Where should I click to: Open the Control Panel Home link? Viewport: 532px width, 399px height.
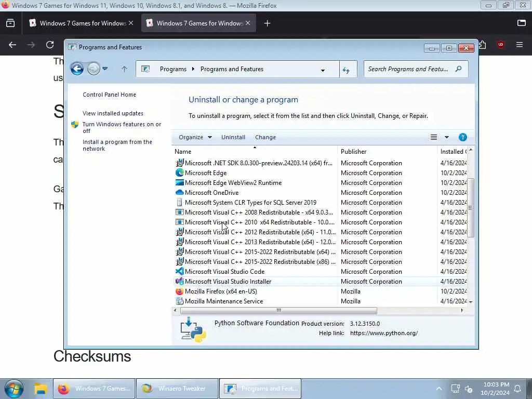click(x=109, y=95)
